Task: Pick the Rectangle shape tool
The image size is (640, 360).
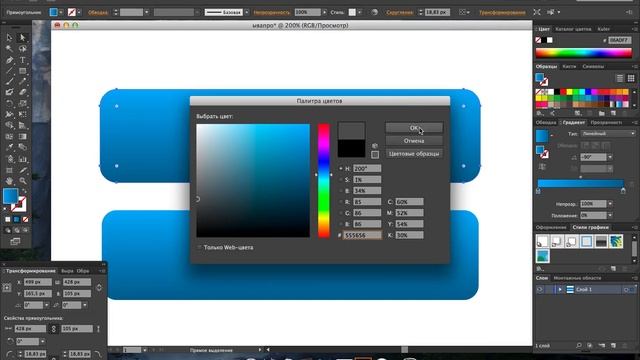Action: click(22, 71)
